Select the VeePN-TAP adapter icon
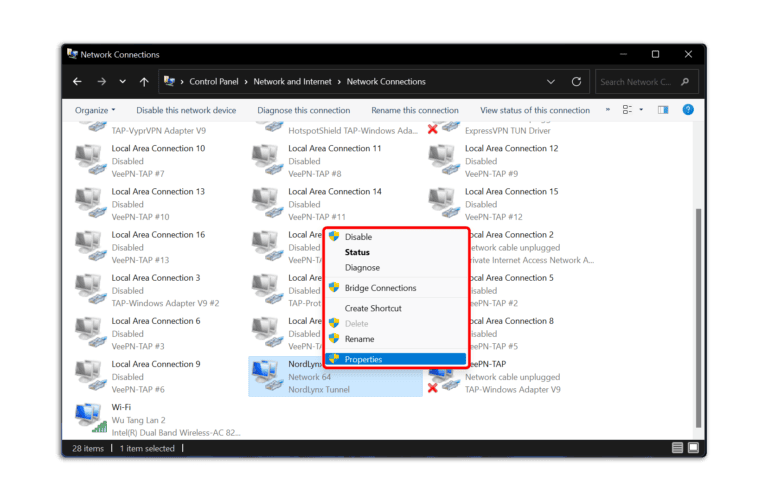The width and height of the screenshot is (768, 501). (x=444, y=381)
